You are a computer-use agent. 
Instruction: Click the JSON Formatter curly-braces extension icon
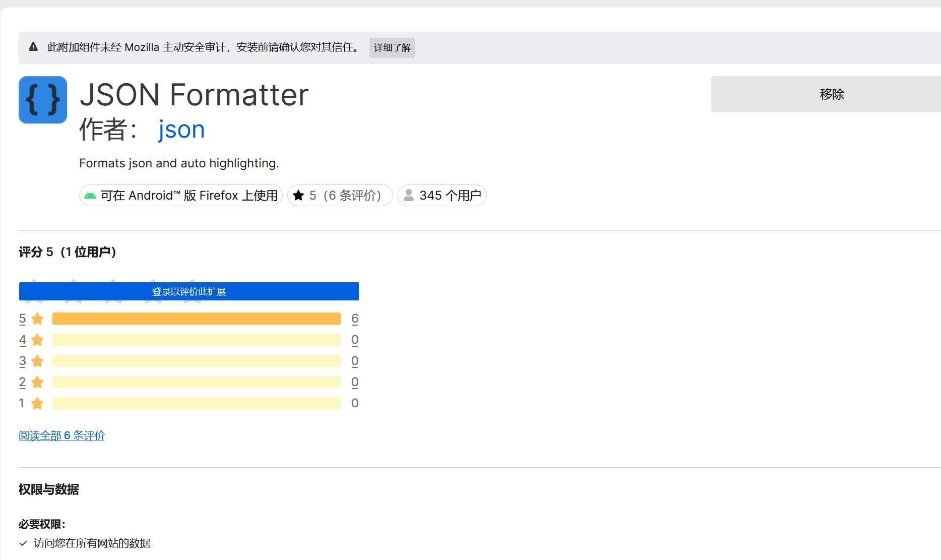tap(43, 100)
